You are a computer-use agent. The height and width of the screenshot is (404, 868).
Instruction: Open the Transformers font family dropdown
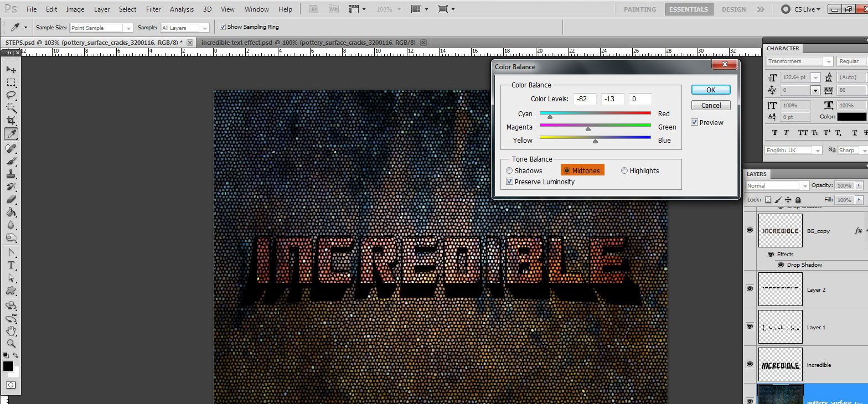click(x=799, y=61)
